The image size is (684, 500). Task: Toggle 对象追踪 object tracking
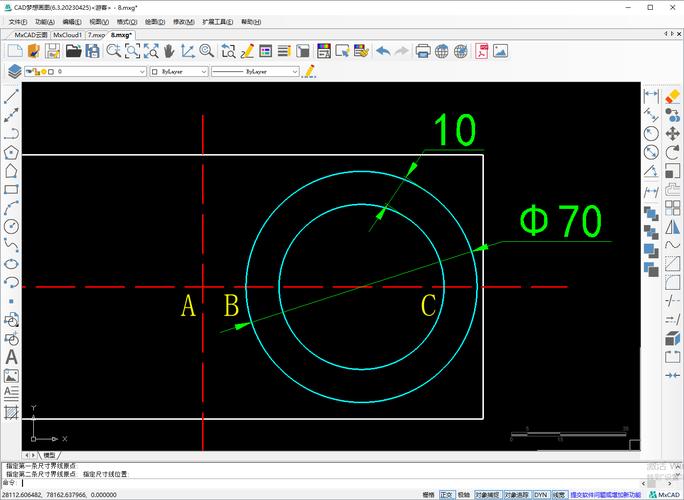point(516,495)
